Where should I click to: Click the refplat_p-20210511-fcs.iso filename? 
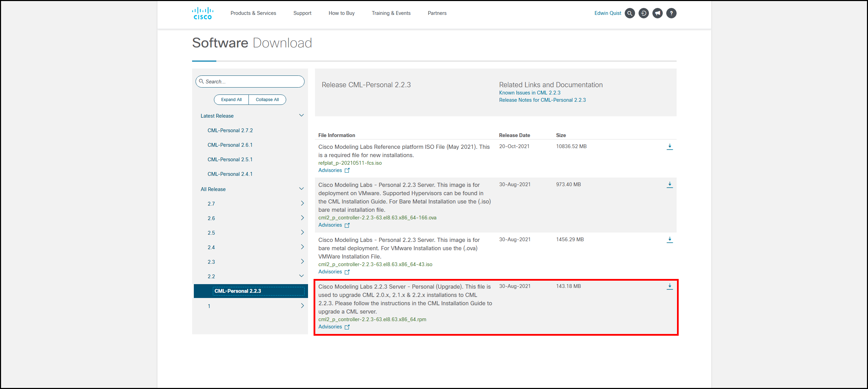(x=350, y=163)
